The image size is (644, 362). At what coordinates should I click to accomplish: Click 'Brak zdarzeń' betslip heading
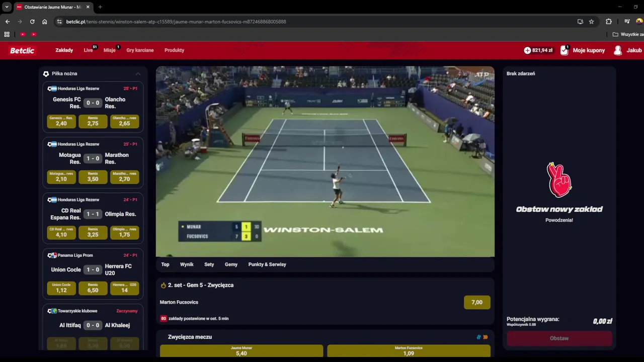pyautogui.click(x=521, y=73)
